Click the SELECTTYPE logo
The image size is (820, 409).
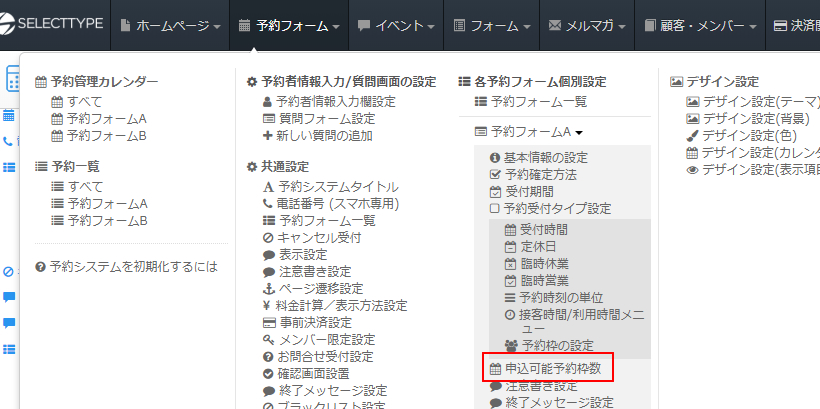coord(51,24)
